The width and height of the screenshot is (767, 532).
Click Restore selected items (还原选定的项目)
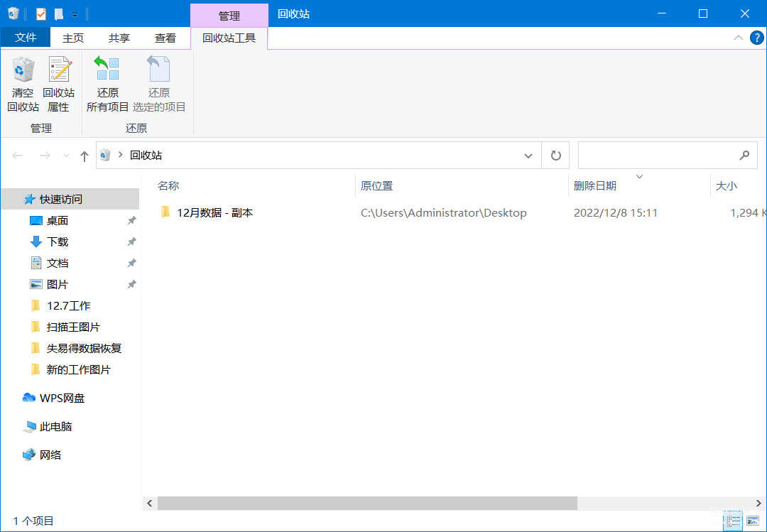tap(159, 85)
